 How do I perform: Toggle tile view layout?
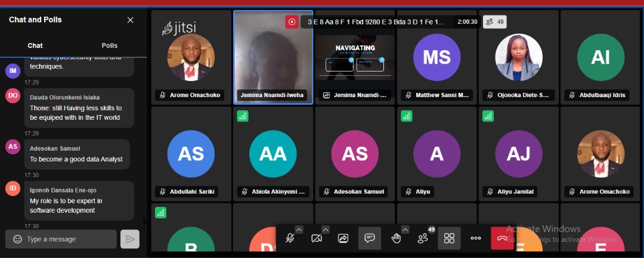[450, 238]
